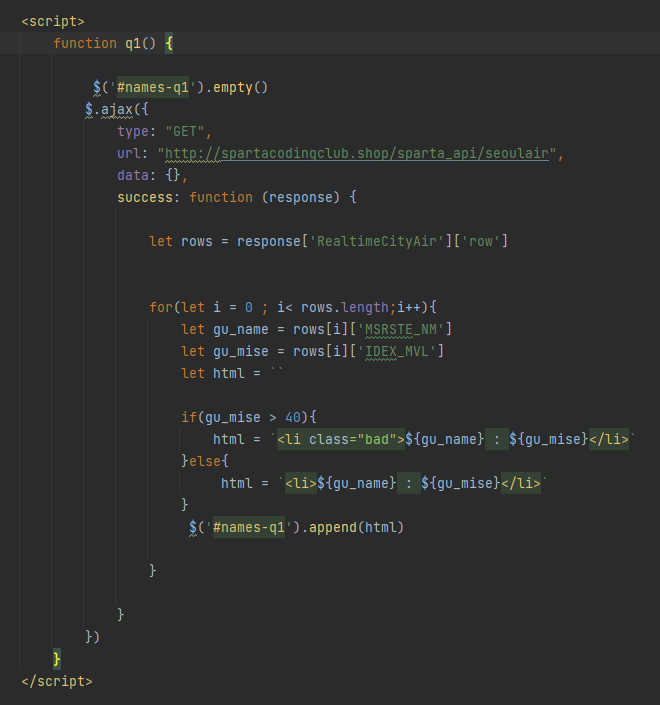This screenshot has height=705, width=660.
Task: Click the 'RealtimeCityAir' string
Action: [x=377, y=241]
